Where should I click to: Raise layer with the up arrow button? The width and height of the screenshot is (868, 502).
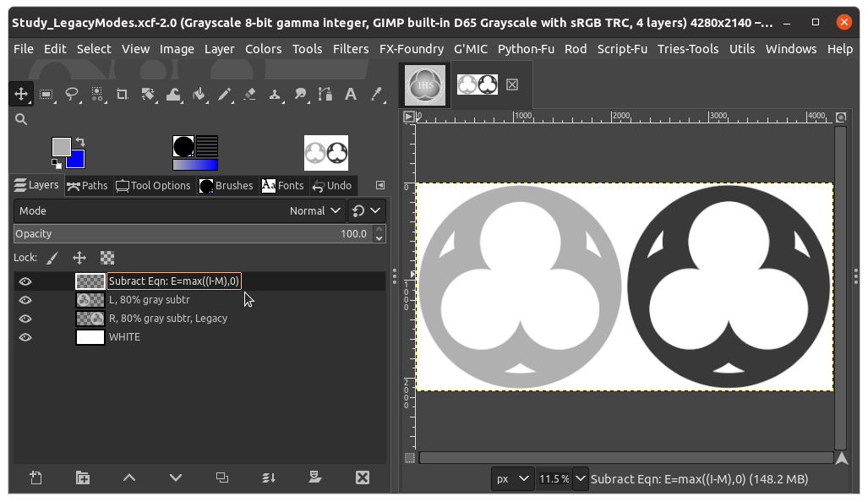click(x=129, y=477)
